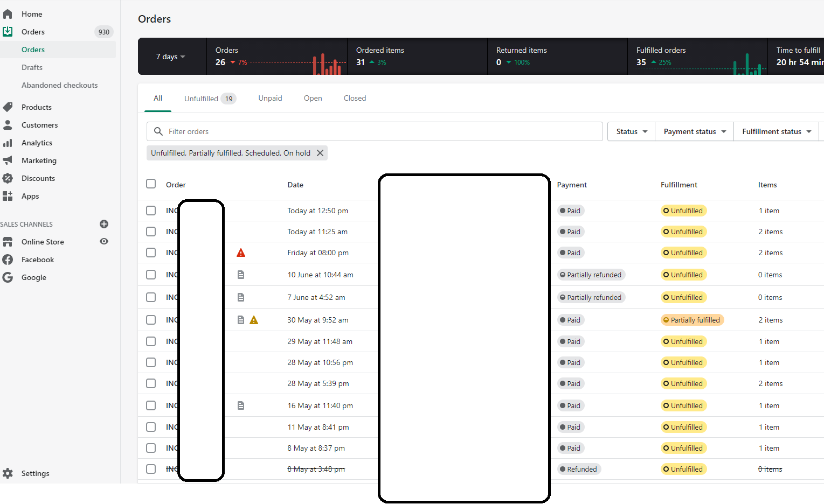Open Products via the tag icon
Image resolution: width=824 pixels, height=504 pixels.
tap(8, 107)
